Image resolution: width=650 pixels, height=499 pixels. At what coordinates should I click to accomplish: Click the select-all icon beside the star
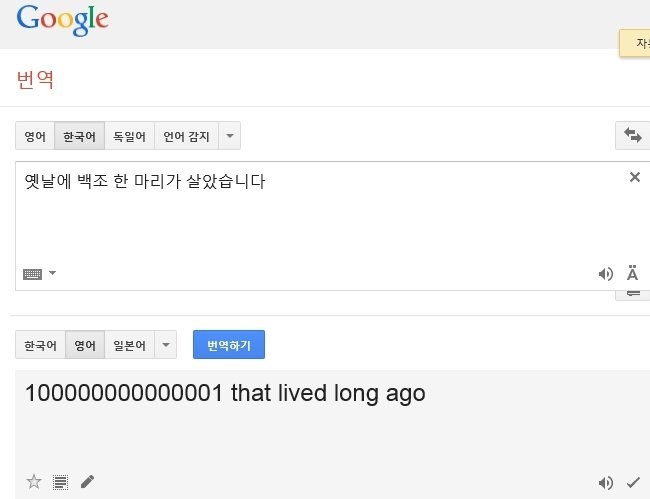click(61, 482)
